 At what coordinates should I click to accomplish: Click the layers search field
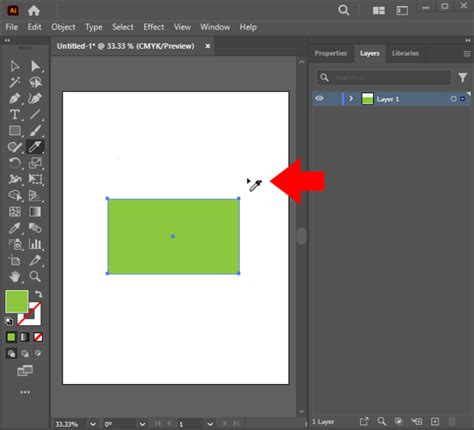[383, 78]
